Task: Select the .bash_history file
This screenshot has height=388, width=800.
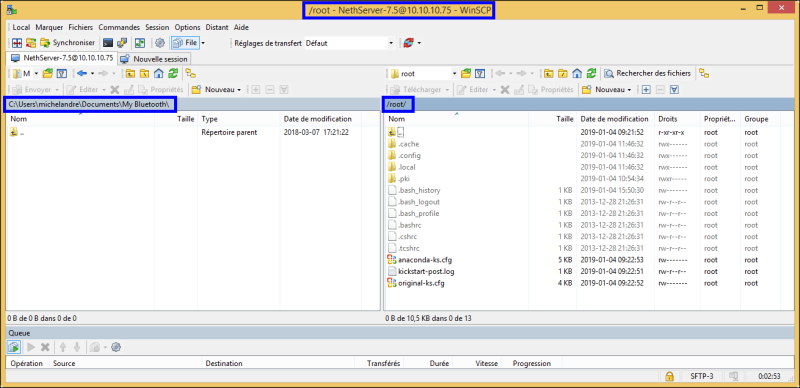Action: click(x=413, y=190)
